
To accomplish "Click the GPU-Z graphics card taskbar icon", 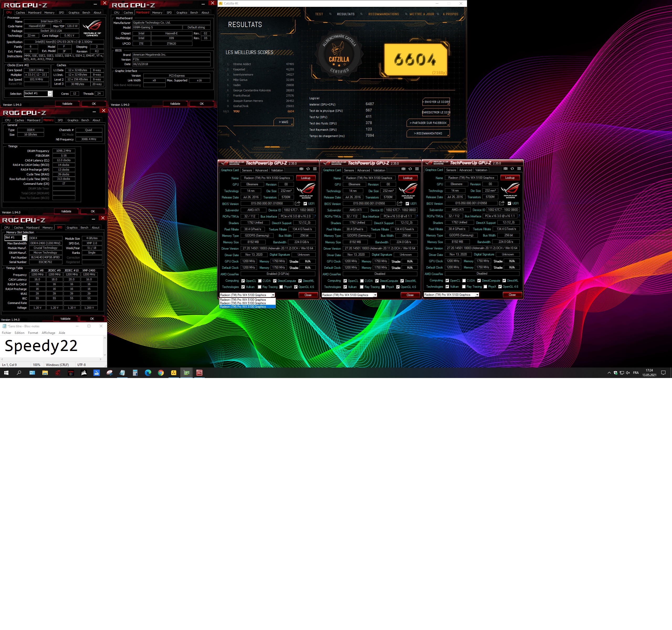I will click(187, 373).
